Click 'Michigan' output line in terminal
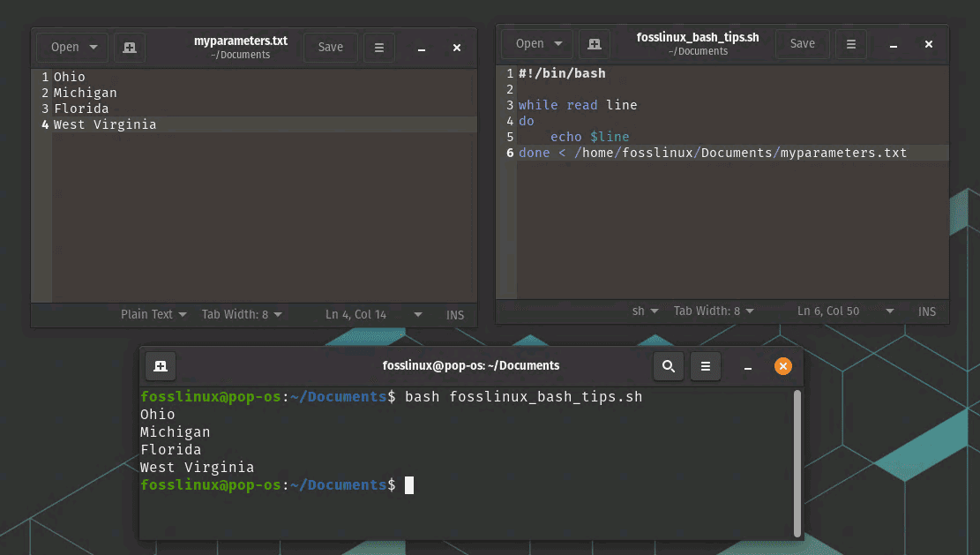Image resolution: width=980 pixels, height=555 pixels. click(175, 431)
